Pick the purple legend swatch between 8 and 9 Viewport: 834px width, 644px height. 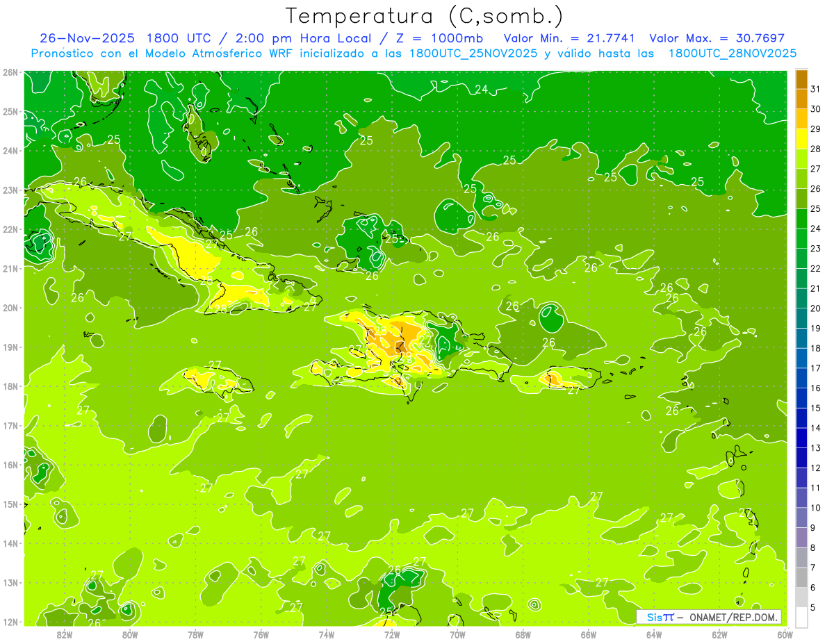point(801,538)
